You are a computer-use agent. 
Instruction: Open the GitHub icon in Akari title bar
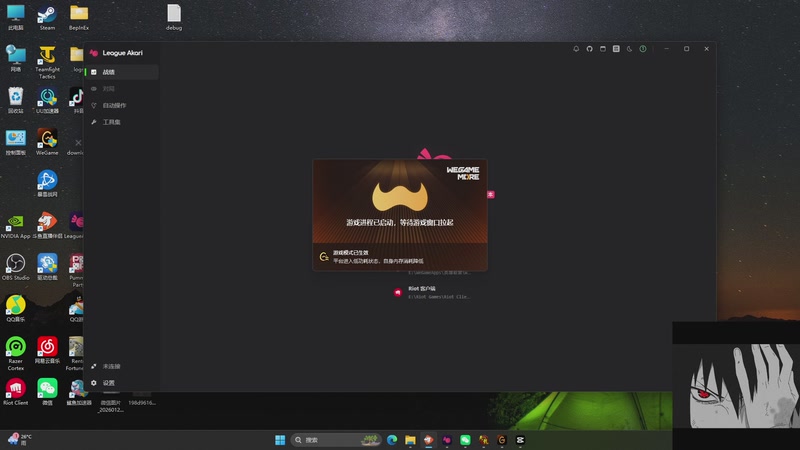click(589, 49)
